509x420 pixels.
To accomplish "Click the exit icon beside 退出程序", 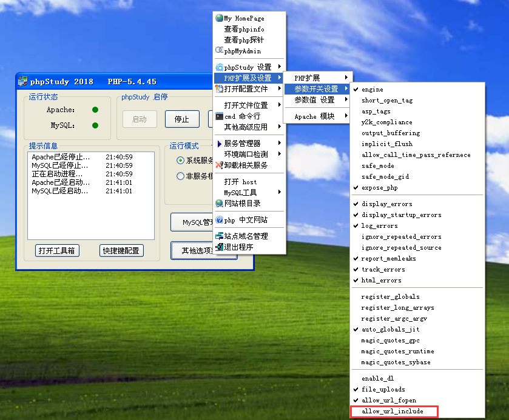I will point(219,247).
